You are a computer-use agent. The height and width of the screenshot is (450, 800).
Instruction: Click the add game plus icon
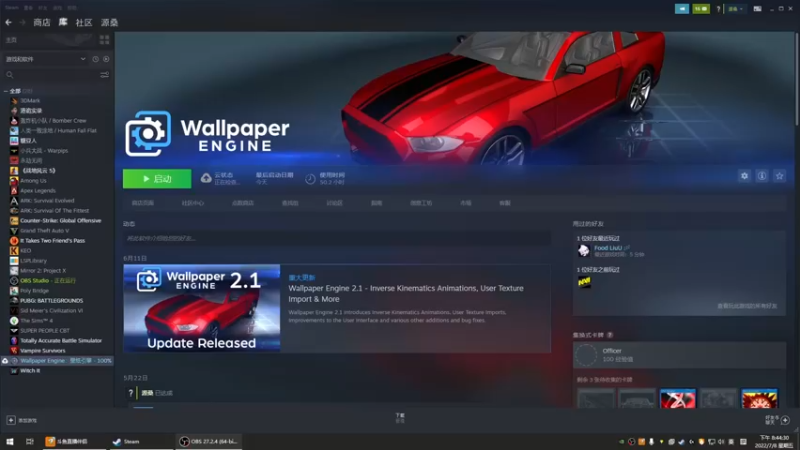click(x=11, y=420)
